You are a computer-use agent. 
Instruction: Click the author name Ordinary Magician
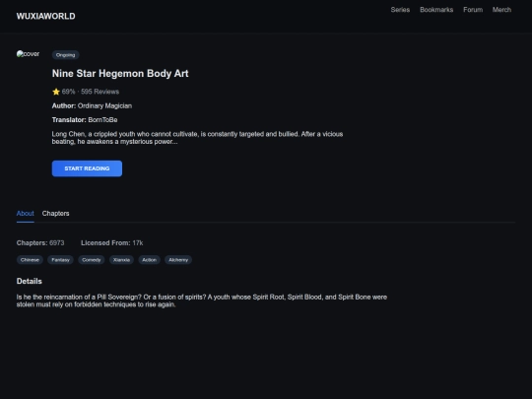pos(104,105)
